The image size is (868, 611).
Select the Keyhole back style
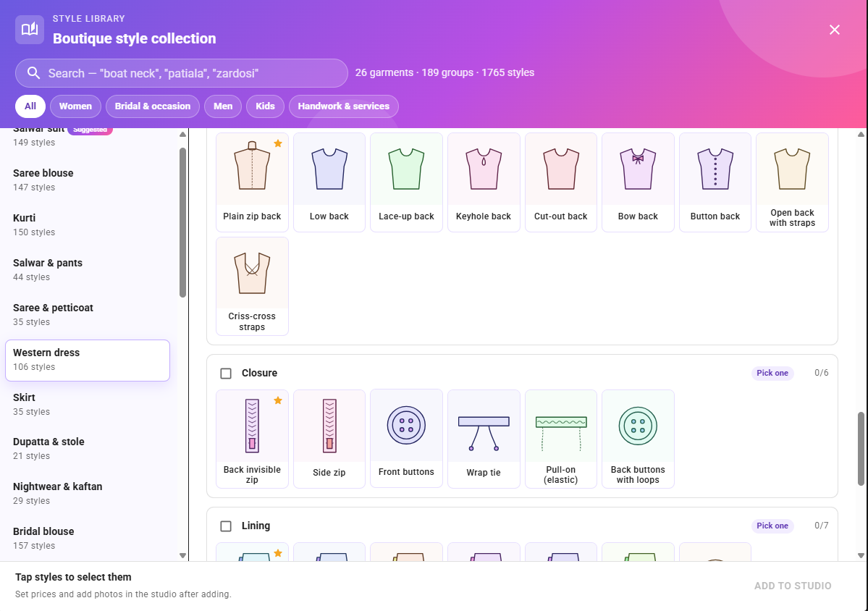(x=484, y=182)
